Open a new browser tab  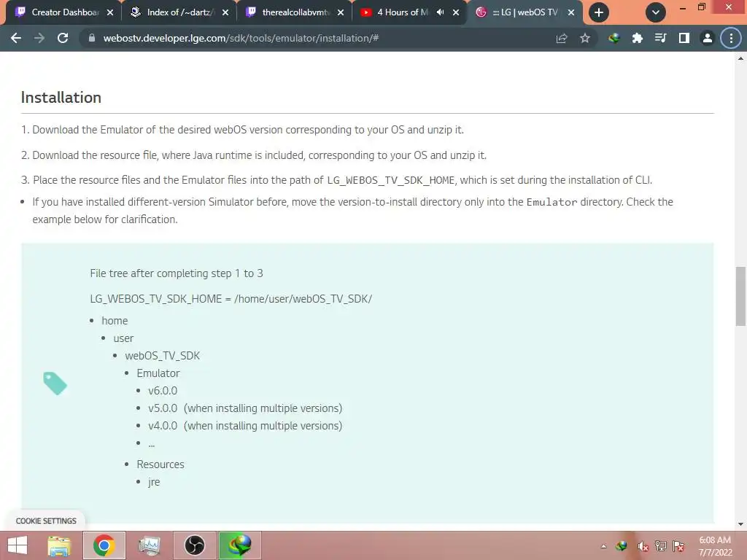pyautogui.click(x=599, y=12)
